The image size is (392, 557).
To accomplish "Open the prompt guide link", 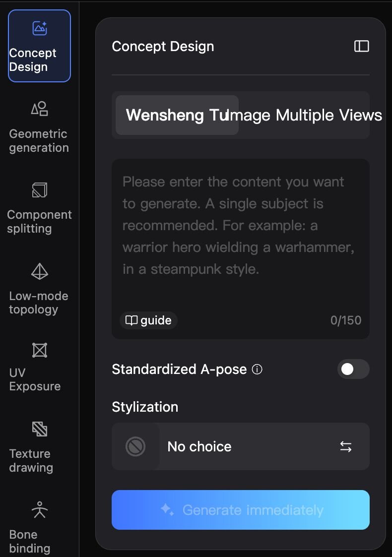I will [x=148, y=320].
